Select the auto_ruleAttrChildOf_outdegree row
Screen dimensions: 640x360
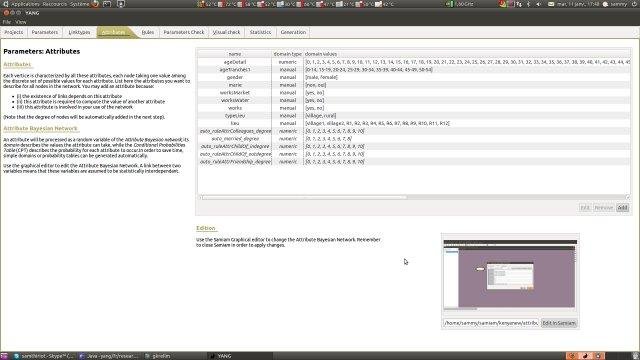[x=414, y=154]
